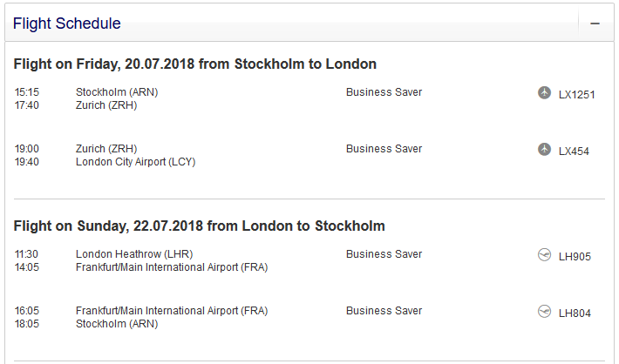Select flight number LH905
Viewport: 619px width, 364px height.
pyautogui.click(x=575, y=256)
